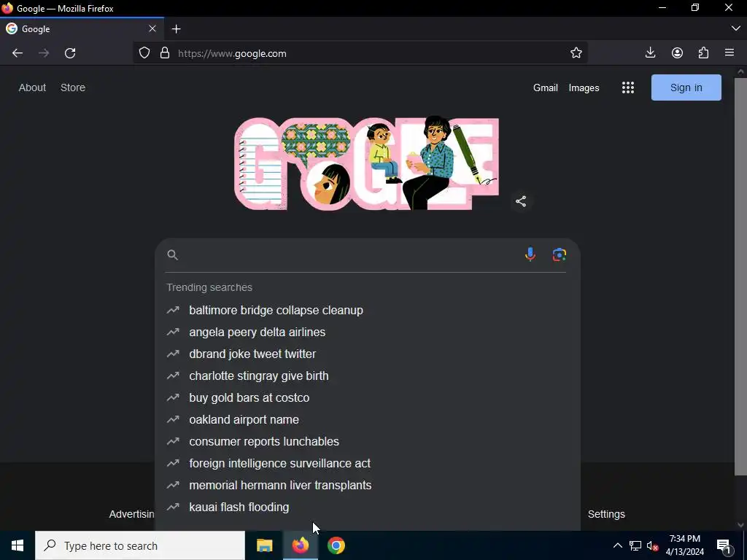The width and height of the screenshot is (747, 560).
Task: Open the notification center icon
Action: coord(724,545)
